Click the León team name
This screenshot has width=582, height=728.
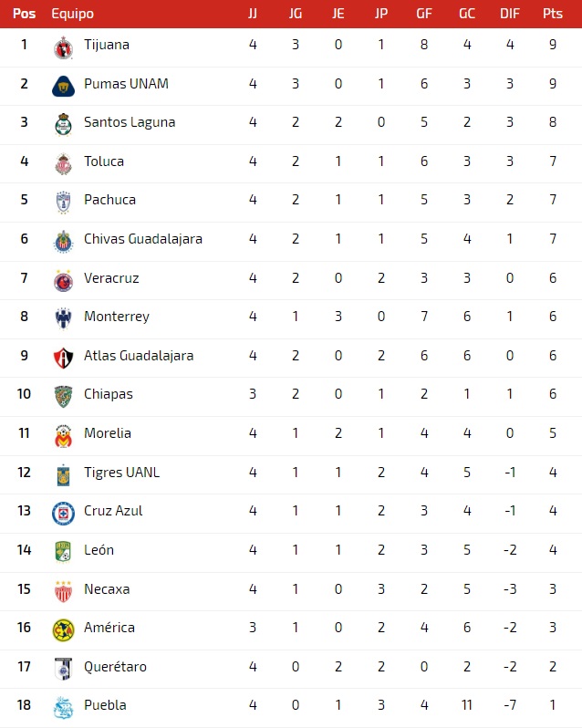coord(99,550)
